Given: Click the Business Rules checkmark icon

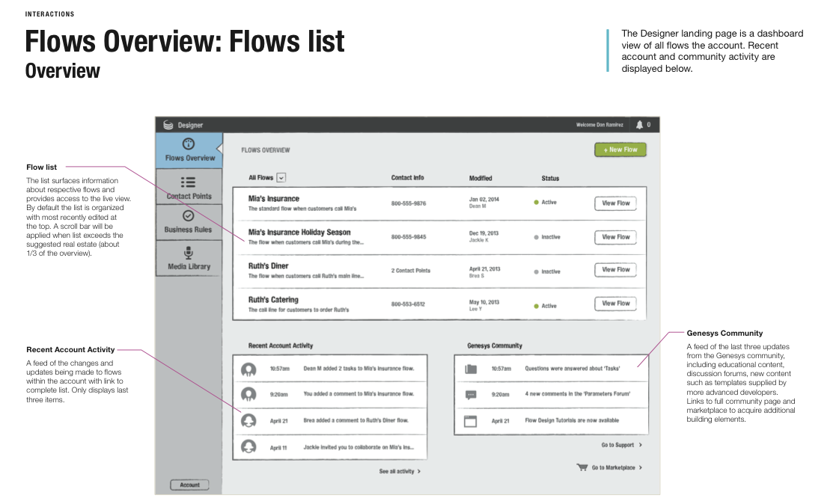Looking at the screenshot, I should coord(188,216).
